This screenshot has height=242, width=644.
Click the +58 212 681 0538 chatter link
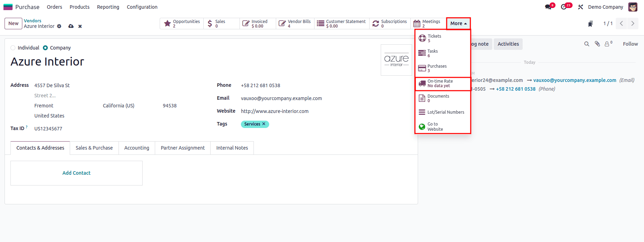click(516, 89)
